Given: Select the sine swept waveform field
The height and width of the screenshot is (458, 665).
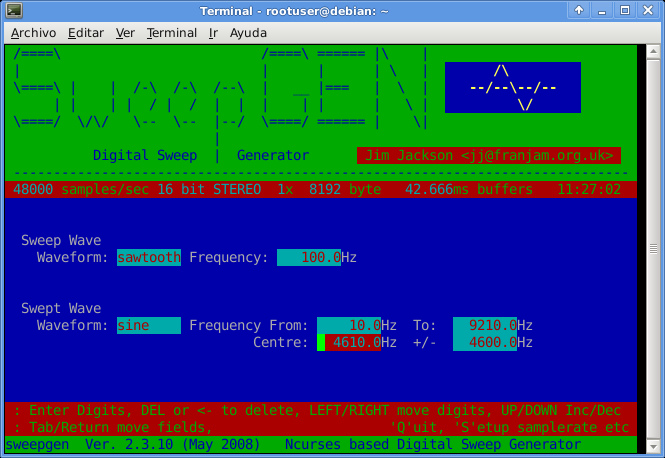Looking at the screenshot, I should 149,325.
